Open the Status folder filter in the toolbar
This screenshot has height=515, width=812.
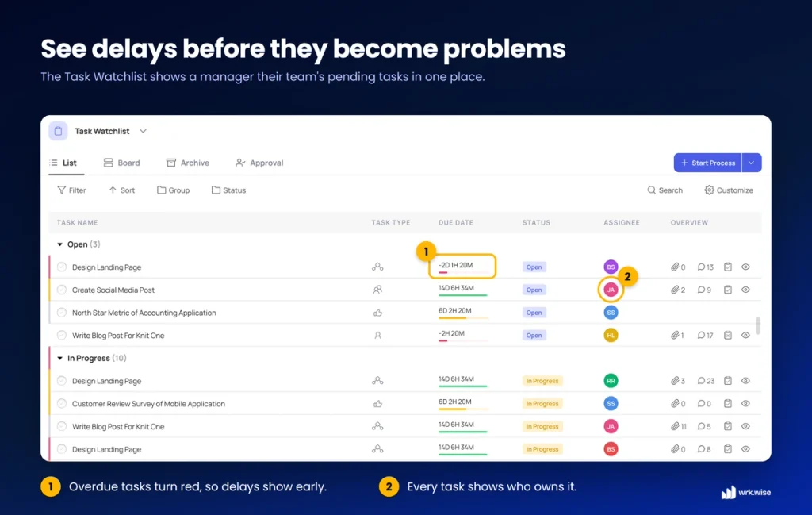tap(229, 190)
